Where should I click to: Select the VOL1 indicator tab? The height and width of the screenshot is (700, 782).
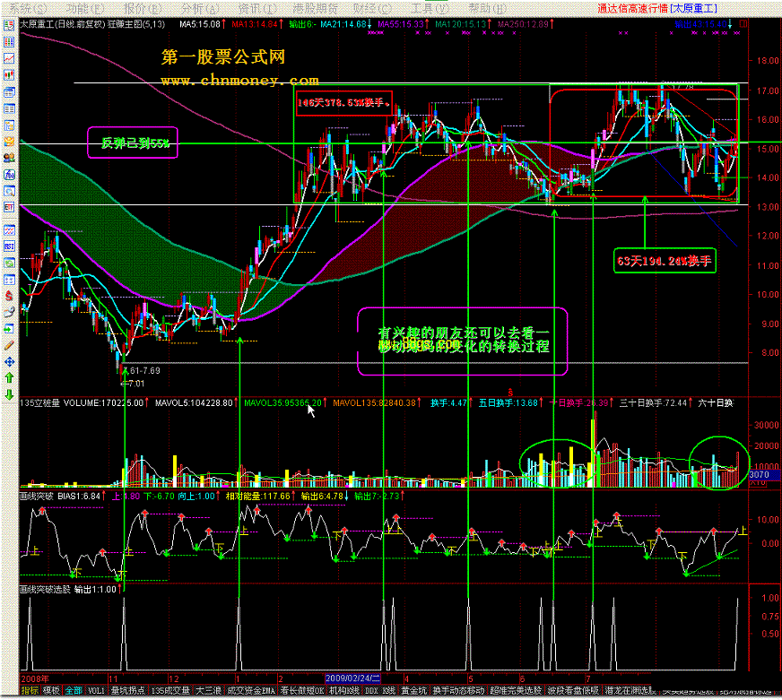(x=96, y=690)
